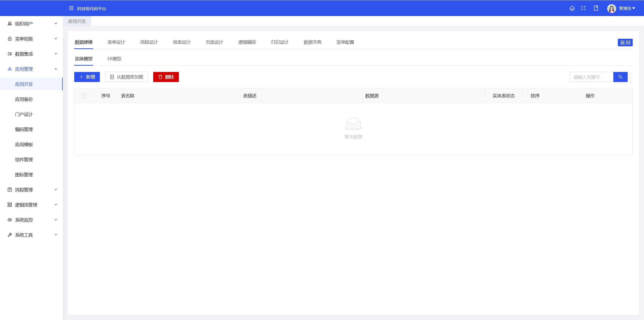Switch to the 表单设计 tab

pos(116,42)
